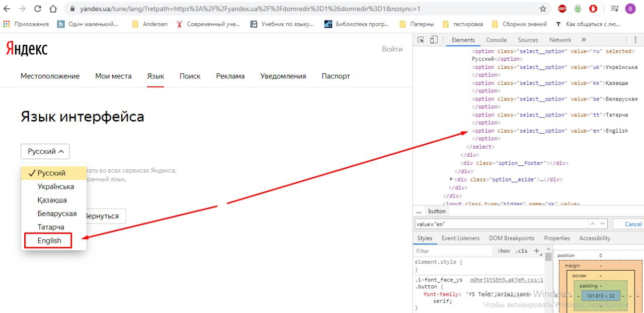Toggle the :hov element state pane
This screenshot has width=644, height=313.
click(x=503, y=251)
